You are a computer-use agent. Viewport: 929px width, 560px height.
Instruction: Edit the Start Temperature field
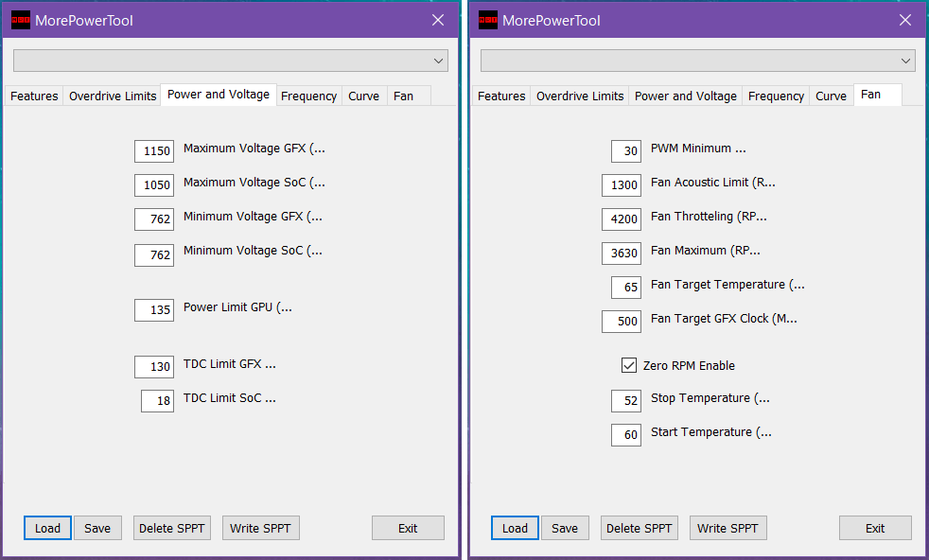tap(626, 435)
